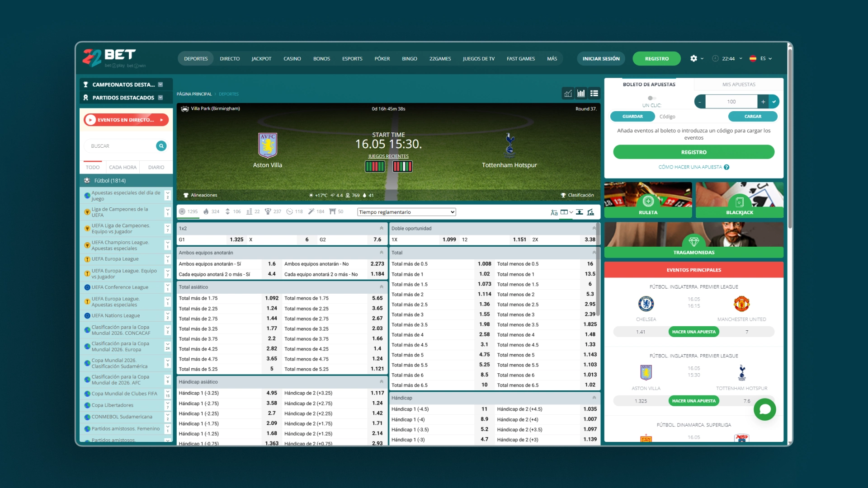
Task: Toggle Partidos Destacados collapse checkbox
Action: (160, 98)
